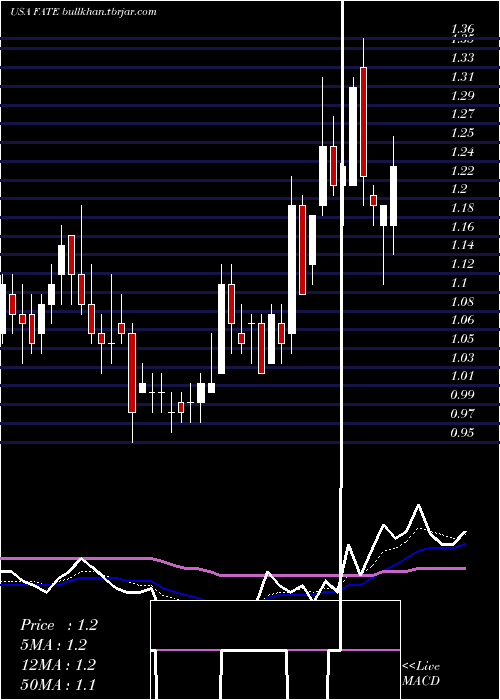Select the 1.06 price axis label
Image resolution: width=500 pixels, height=700 pixels.
(x=462, y=320)
